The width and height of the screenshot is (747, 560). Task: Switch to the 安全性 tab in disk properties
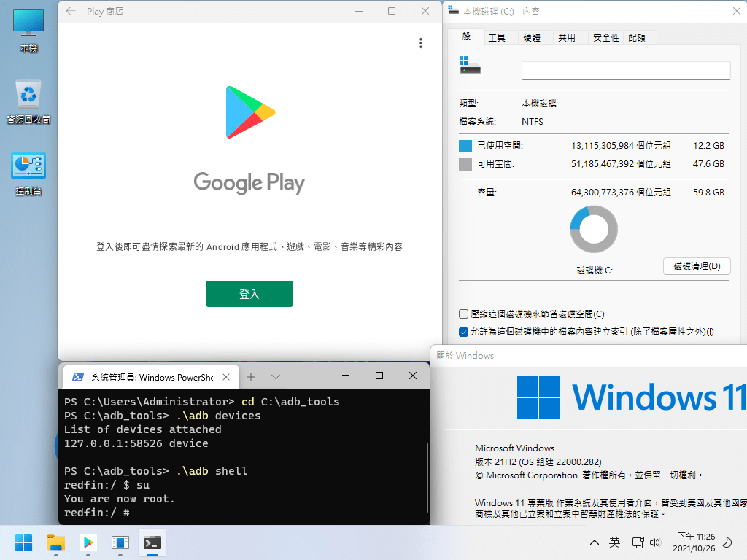pyautogui.click(x=606, y=38)
